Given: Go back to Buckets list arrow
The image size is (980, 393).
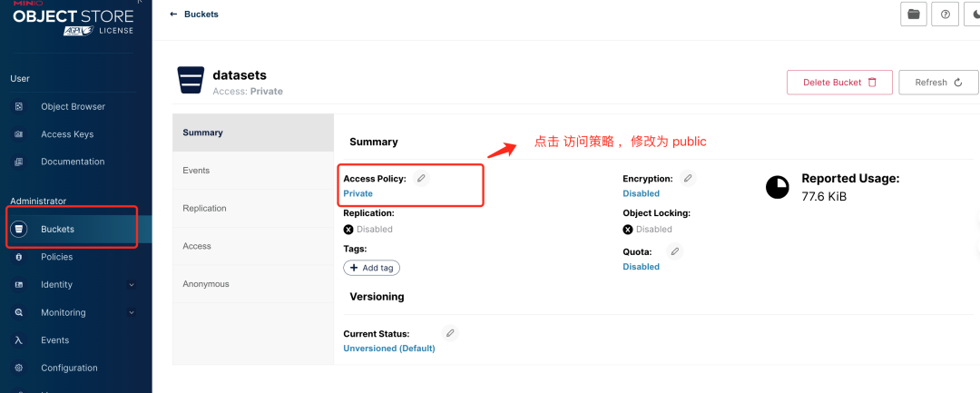Looking at the screenshot, I should (173, 15).
